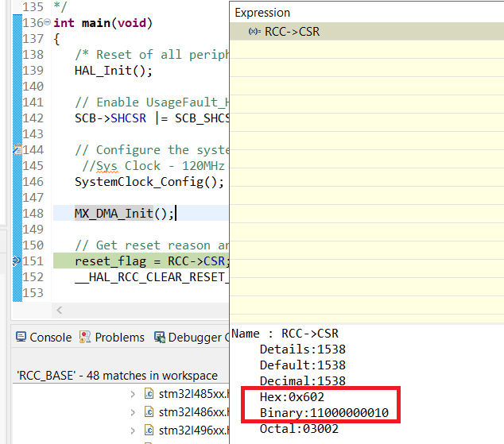Viewport: 504px width, 444px height.
Task: Click the instruction pointer arrow at line 151
Action: (x=17, y=261)
